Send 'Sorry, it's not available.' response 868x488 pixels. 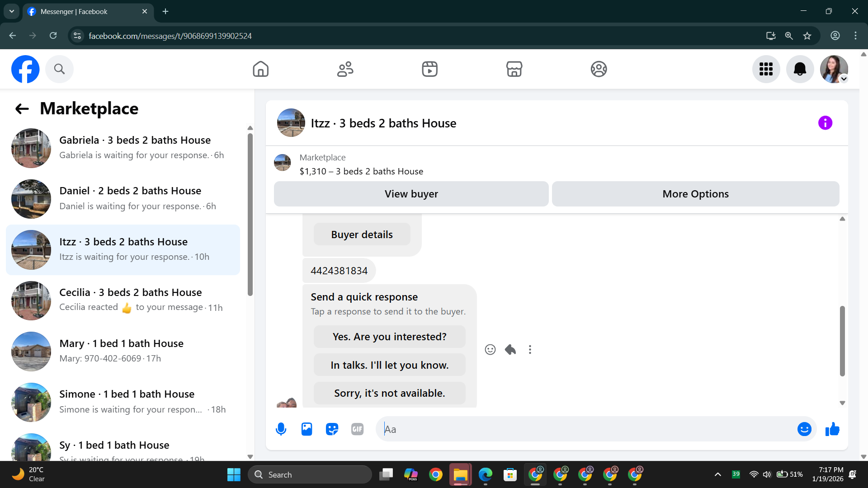tap(389, 393)
